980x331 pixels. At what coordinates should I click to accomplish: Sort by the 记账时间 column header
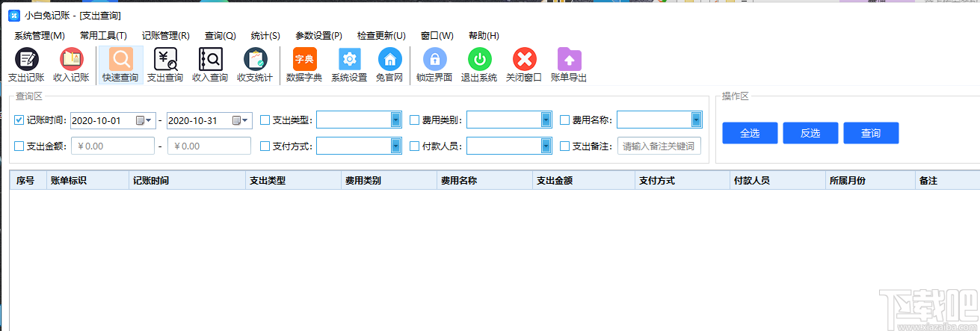click(187, 180)
